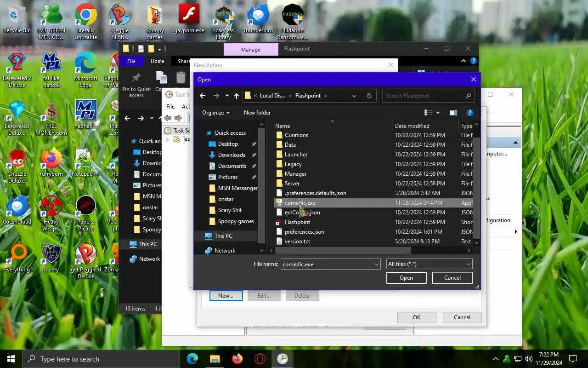588x368 pixels.
Task: Open the Home tab in Flashpoint Explorer
Action: pyautogui.click(x=158, y=61)
